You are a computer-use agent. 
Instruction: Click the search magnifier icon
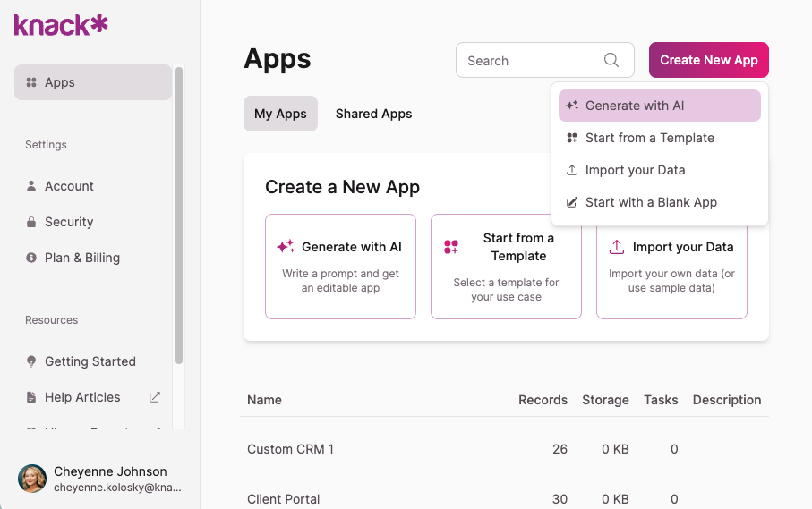(x=611, y=60)
